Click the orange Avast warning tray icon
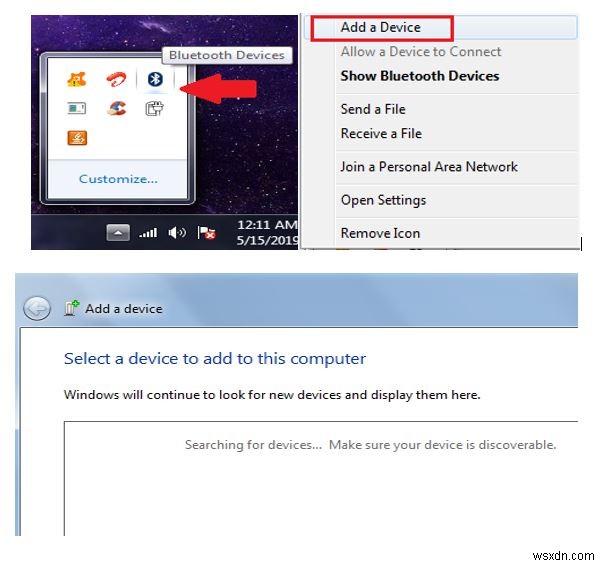The height and width of the screenshot is (566, 606). click(77, 79)
